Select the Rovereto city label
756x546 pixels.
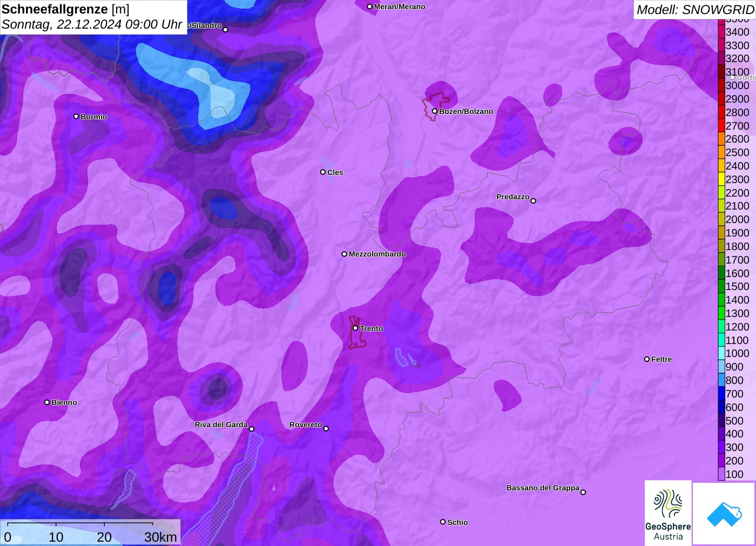[x=306, y=424]
